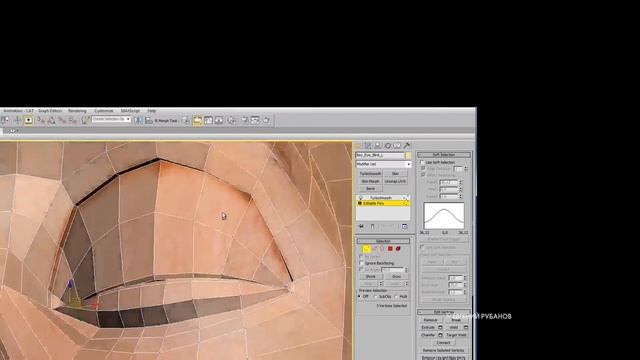Collapse the Edit Vertices rollout header
The image size is (640, 360).
444,312
